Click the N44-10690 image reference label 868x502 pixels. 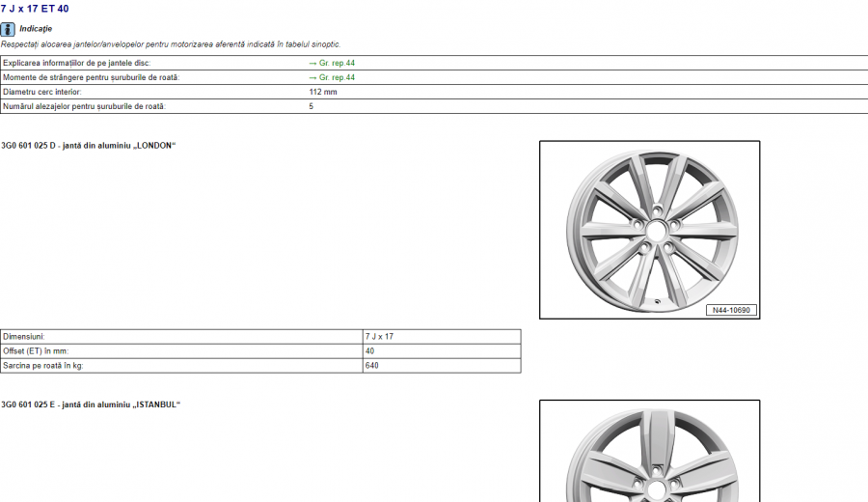(731, 310)
